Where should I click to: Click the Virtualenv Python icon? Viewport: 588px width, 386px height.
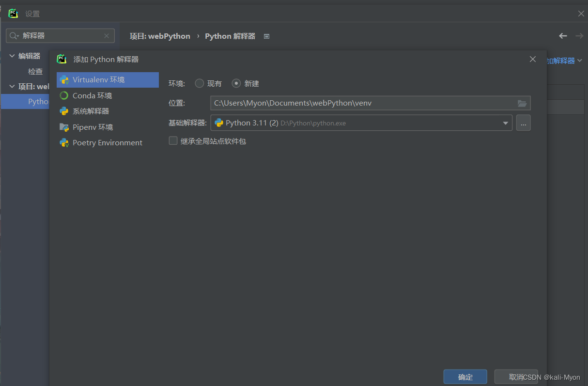point(64,80)
